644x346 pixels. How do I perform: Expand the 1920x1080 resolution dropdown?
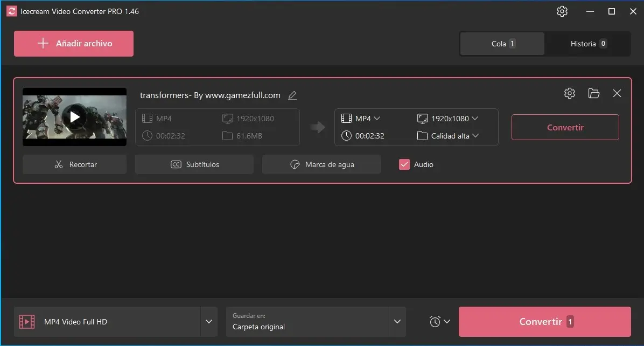448,118
